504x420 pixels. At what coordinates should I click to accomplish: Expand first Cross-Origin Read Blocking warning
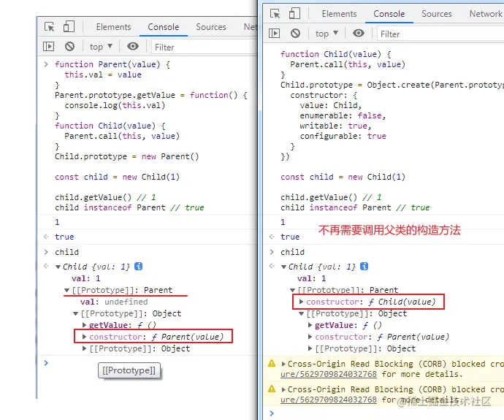(283, 364)
